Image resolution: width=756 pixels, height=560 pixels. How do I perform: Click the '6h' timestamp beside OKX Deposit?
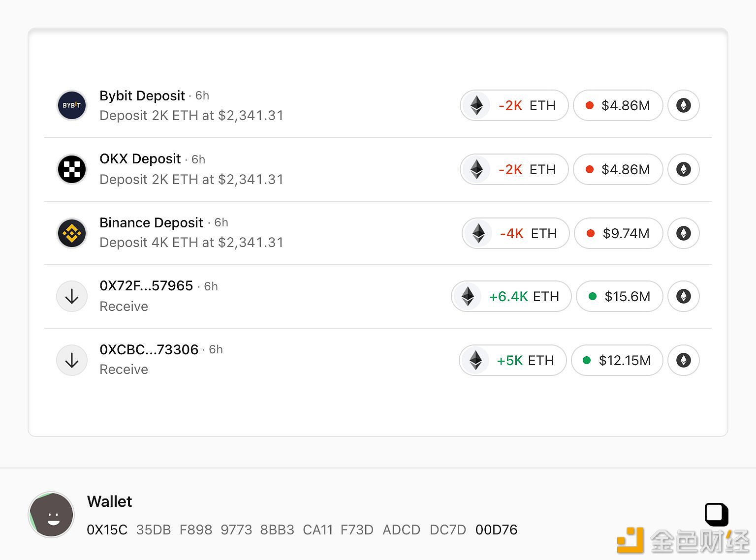coord(198,159)
